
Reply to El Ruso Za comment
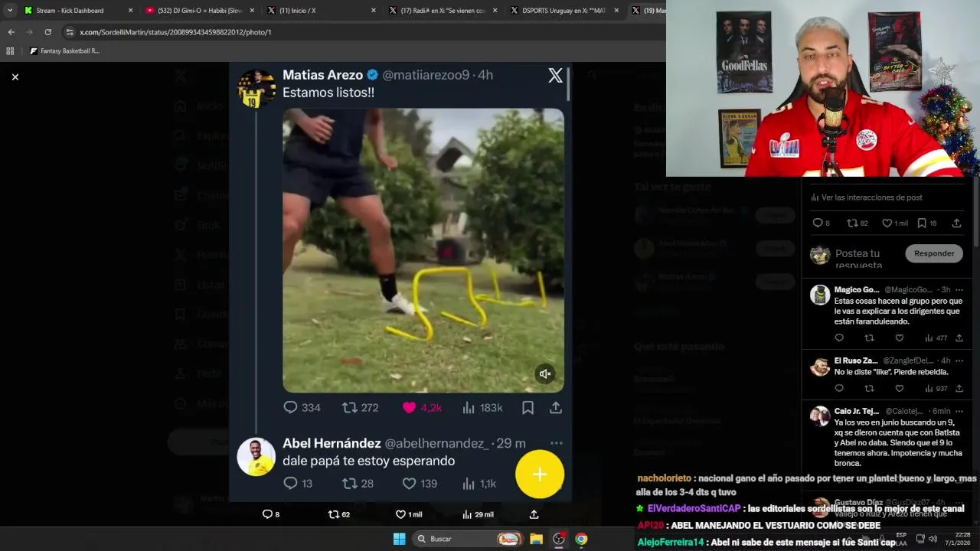839,388
